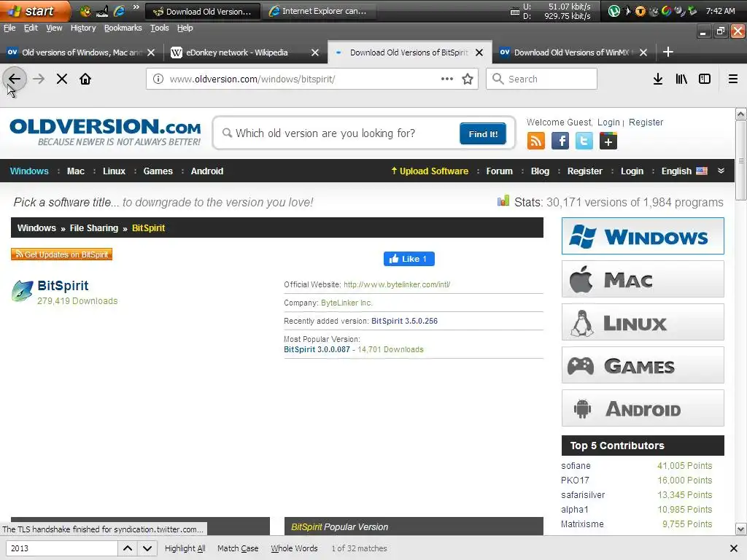This screenshot has height=560, width=747.
Task: Click the page scrollbar down arrow
Action: click(x=740, y=529)
